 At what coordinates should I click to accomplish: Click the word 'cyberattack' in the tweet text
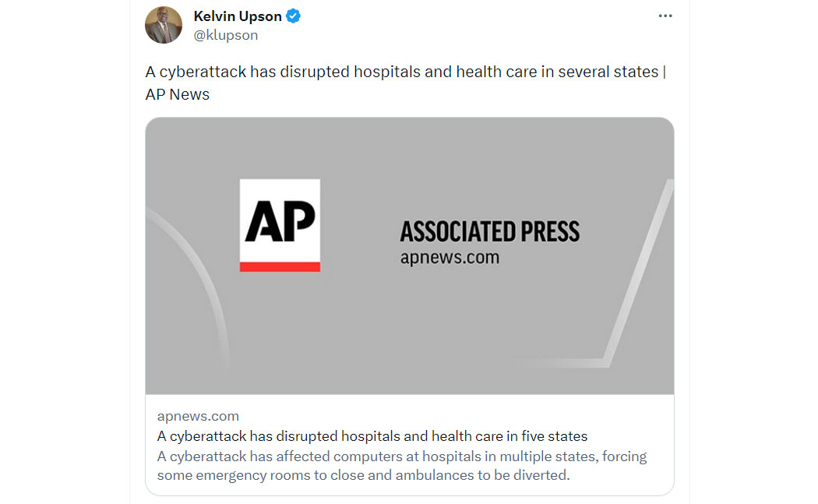[x=203, y=72]
